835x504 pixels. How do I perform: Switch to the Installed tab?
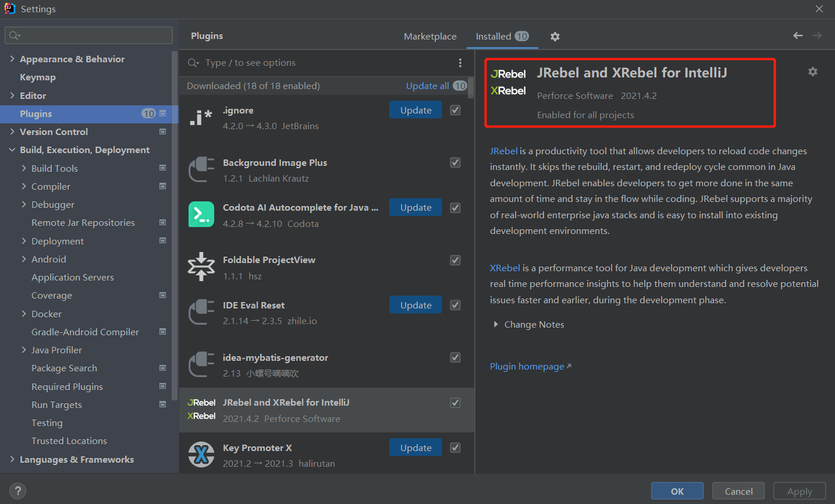493,36
